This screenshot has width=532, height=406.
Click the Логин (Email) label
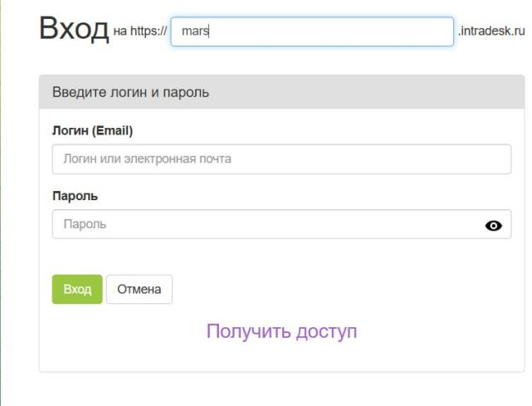click(x=92, y=130)
